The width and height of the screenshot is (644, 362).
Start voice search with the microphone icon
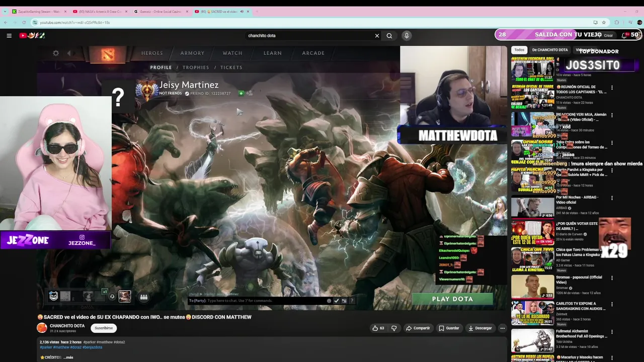[407, 36]
